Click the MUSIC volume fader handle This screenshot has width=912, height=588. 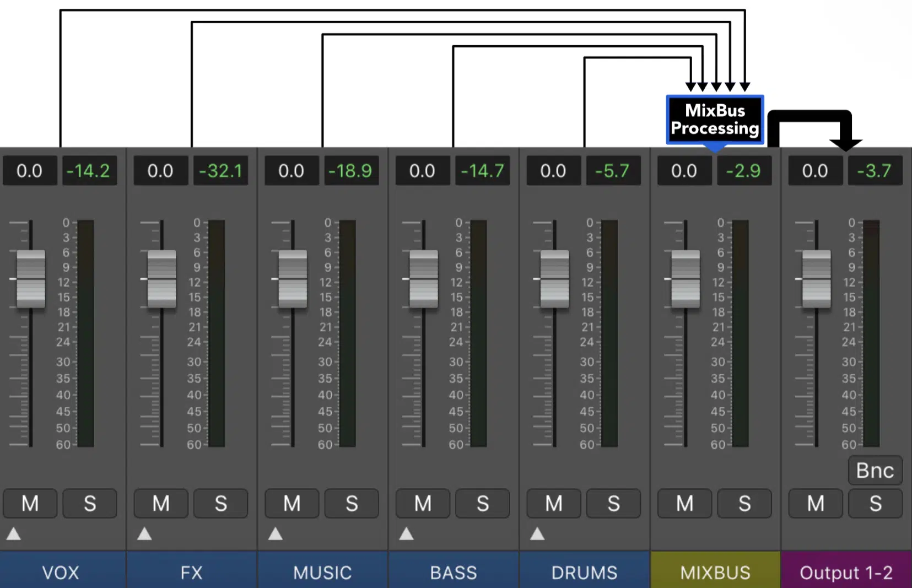click(293, 279)
